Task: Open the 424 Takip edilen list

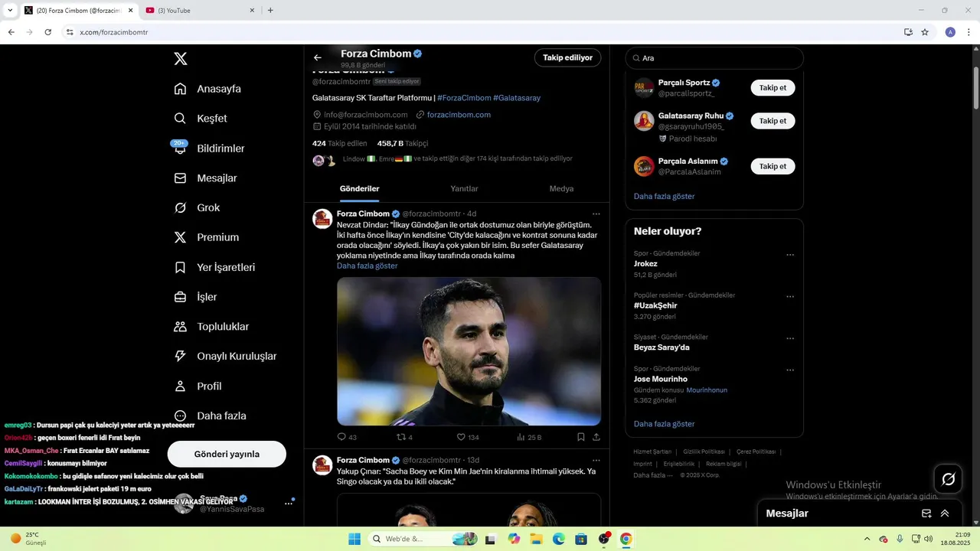Action: click(x=339, y=143)
